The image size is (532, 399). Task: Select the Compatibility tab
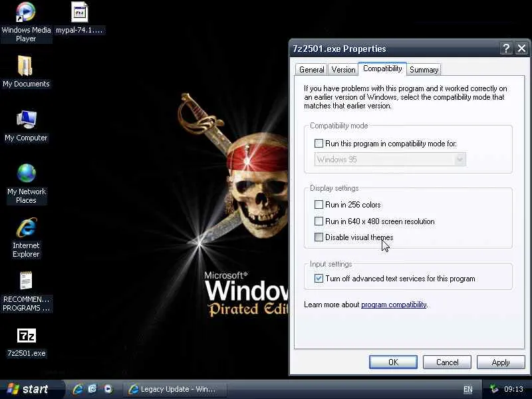(x=382, y=68)
